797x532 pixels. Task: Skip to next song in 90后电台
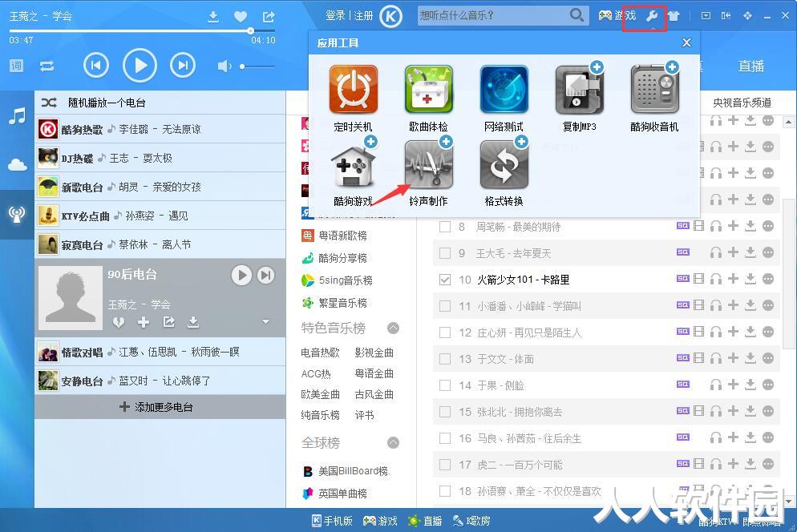[x=265, y=276]
